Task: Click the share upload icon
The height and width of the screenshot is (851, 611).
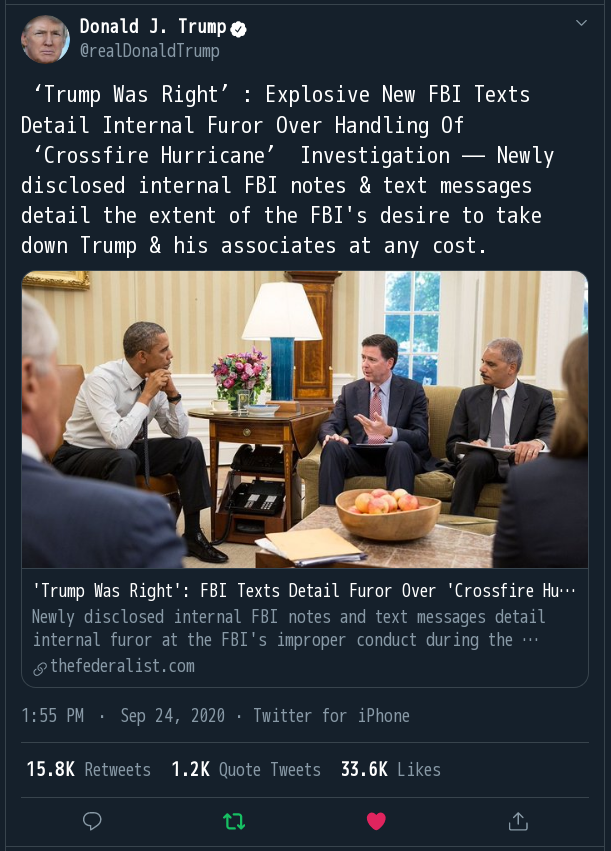Action: [518, 821]
